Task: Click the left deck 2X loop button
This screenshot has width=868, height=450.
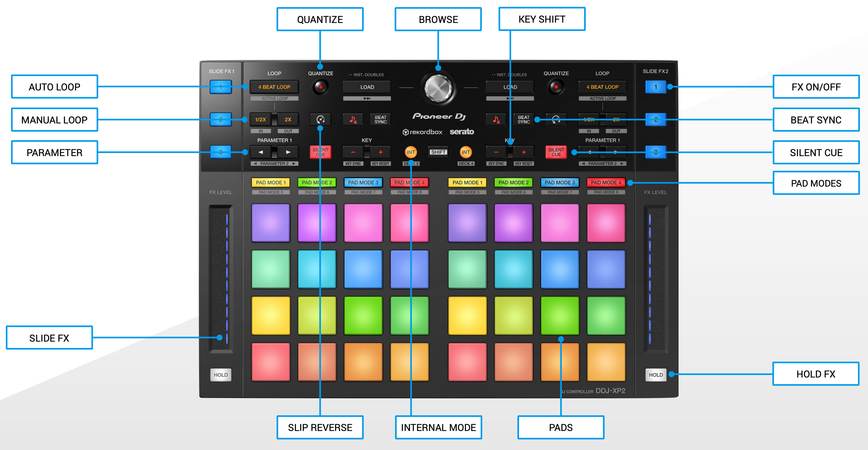Action: tap(288, 119)
